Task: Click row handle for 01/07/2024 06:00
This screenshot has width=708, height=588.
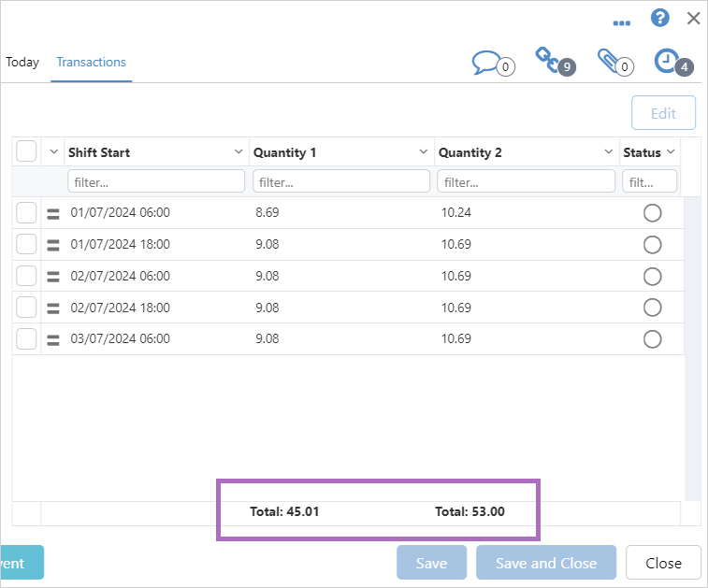Action: coord(53,213)
